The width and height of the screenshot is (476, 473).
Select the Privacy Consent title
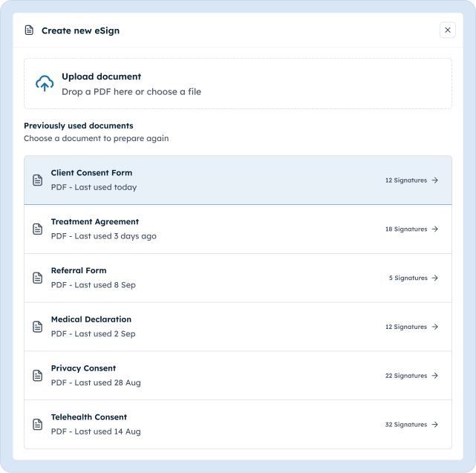click(83, 368)
